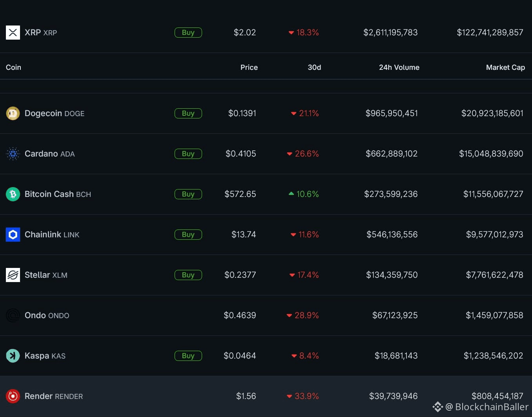The image size is (532, 417).
Task: Open Kaspa via its teal logo icon
Action: 13,356
